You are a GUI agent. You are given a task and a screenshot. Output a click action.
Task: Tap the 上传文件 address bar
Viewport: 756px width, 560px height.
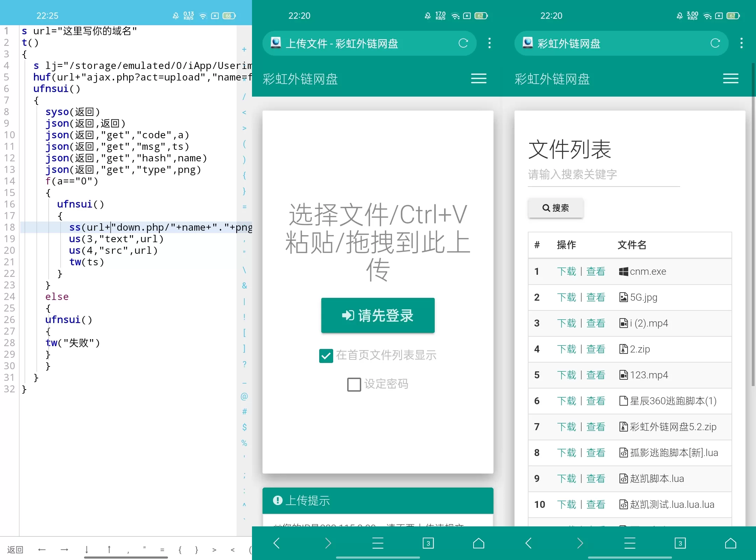[369, 43]
